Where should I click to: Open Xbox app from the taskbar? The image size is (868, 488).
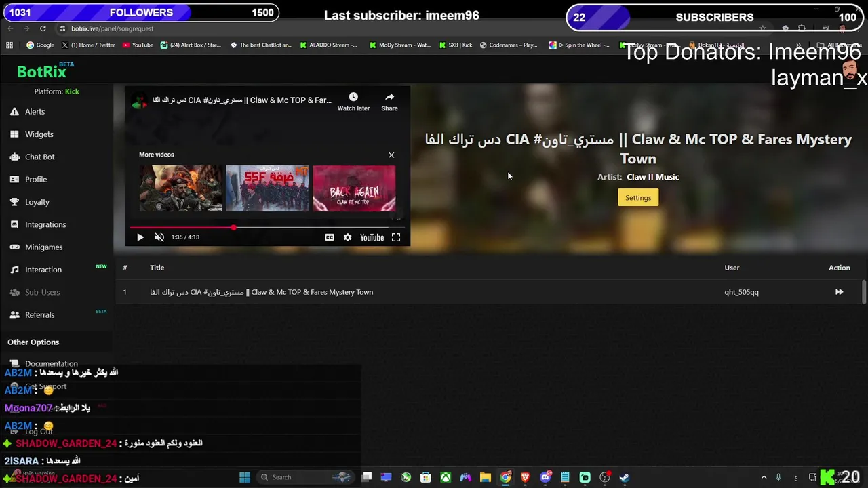[x=446, y=477]
